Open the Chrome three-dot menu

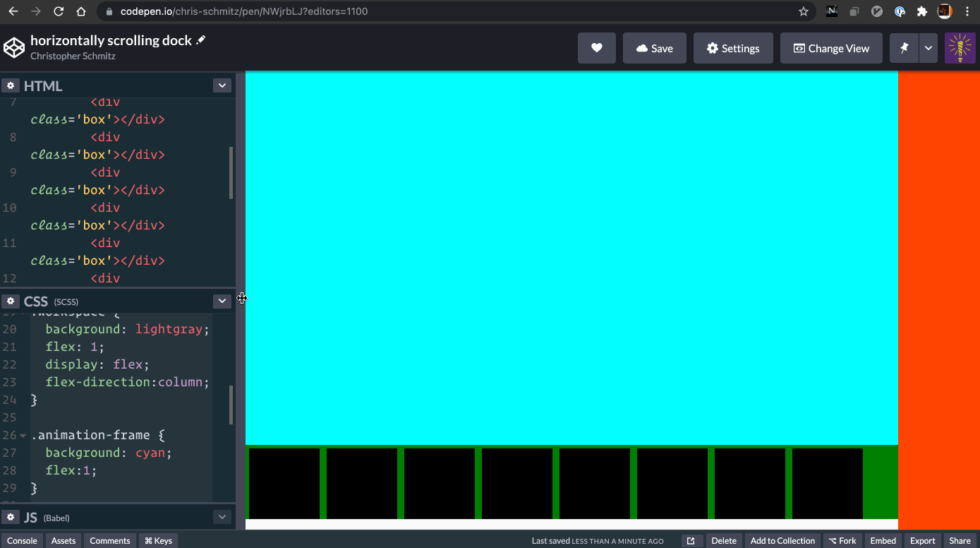point(967,11)
